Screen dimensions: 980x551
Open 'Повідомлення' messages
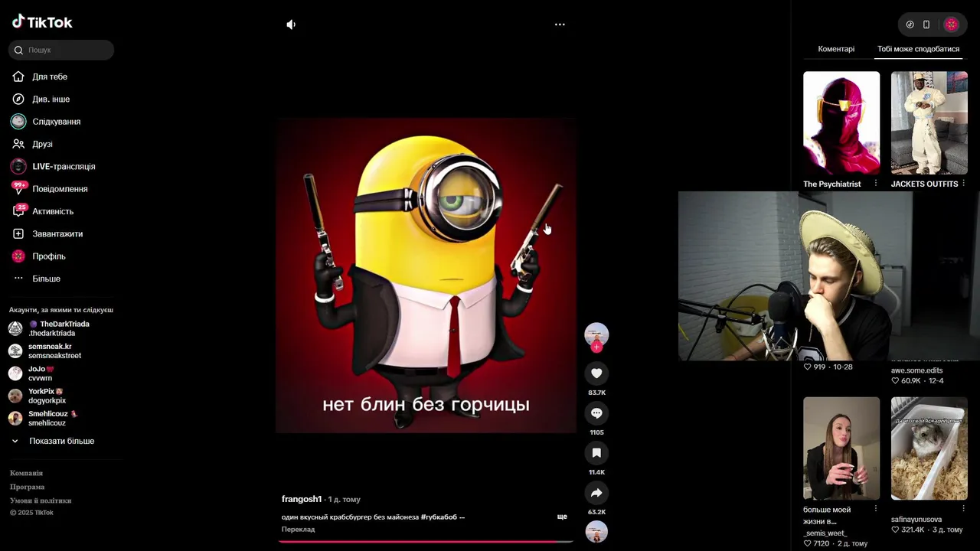[60, 189]
